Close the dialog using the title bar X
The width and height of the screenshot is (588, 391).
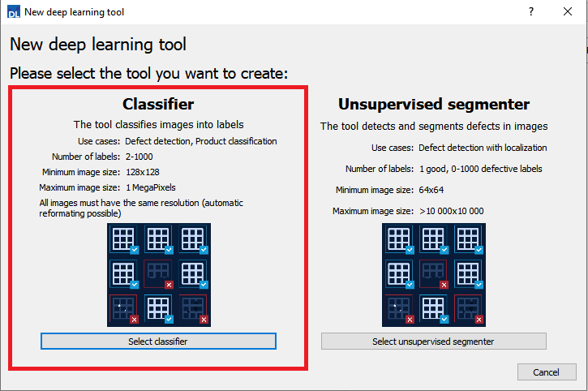coord(569,12)
